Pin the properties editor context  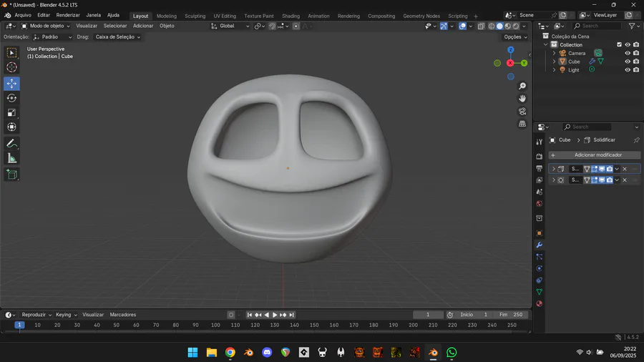coord(636,140)
